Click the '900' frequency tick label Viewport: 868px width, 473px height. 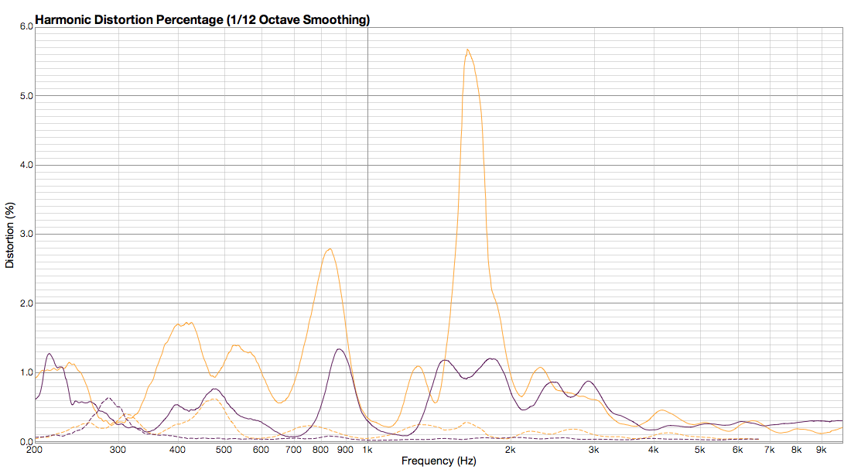pyautogui.click(x=345, y=450)
